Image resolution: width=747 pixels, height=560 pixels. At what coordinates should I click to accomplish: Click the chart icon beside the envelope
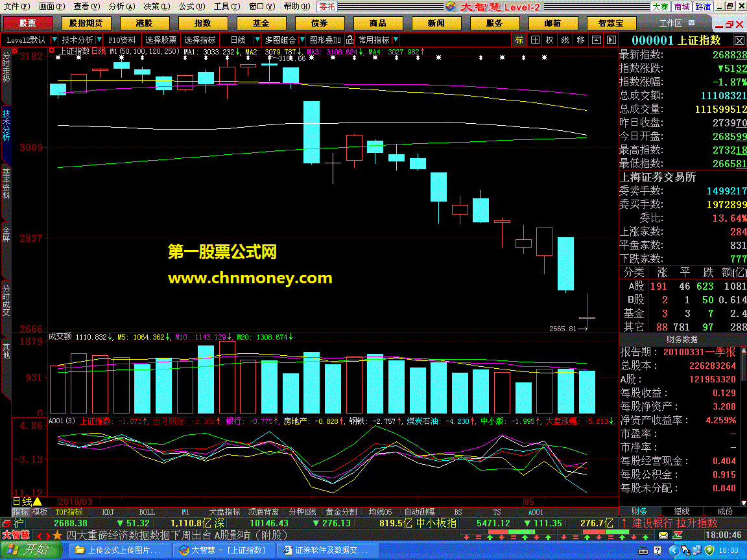point(678,535)
